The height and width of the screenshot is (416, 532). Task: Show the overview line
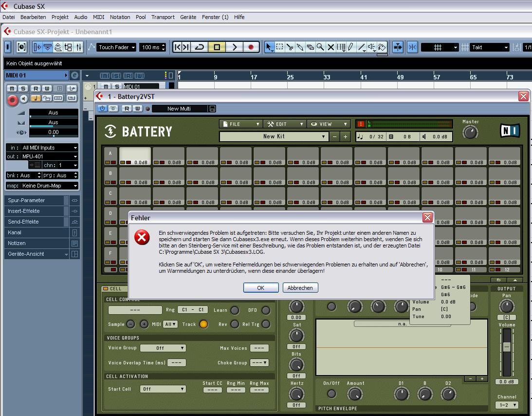58,47
